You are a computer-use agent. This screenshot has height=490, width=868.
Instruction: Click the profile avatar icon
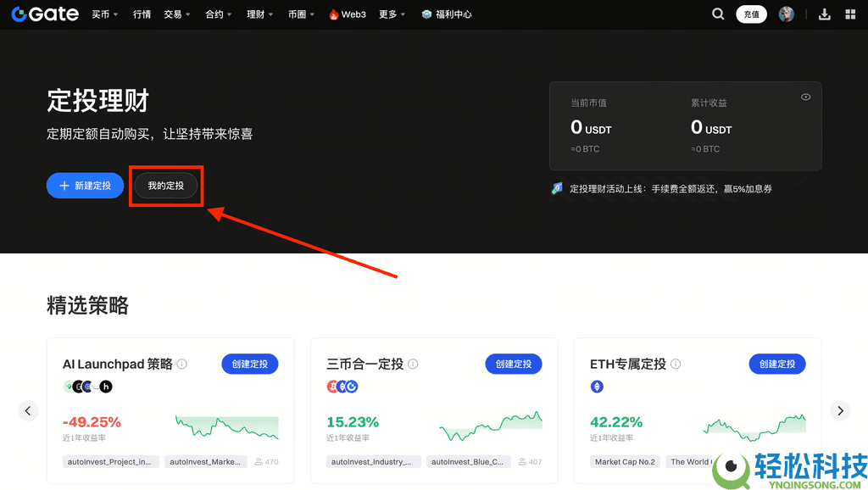point(787,14)
